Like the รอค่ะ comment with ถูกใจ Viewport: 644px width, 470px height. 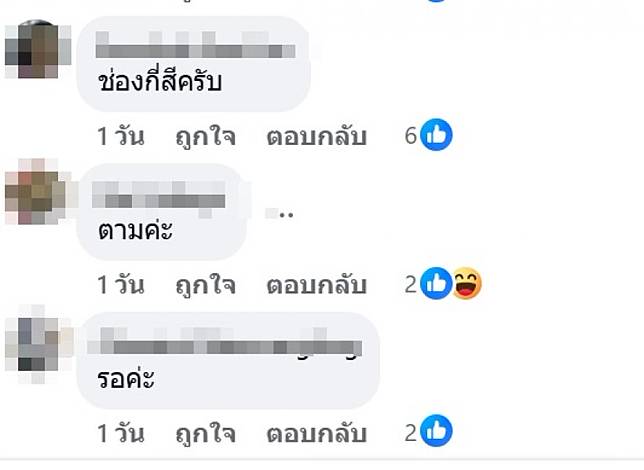205,433
